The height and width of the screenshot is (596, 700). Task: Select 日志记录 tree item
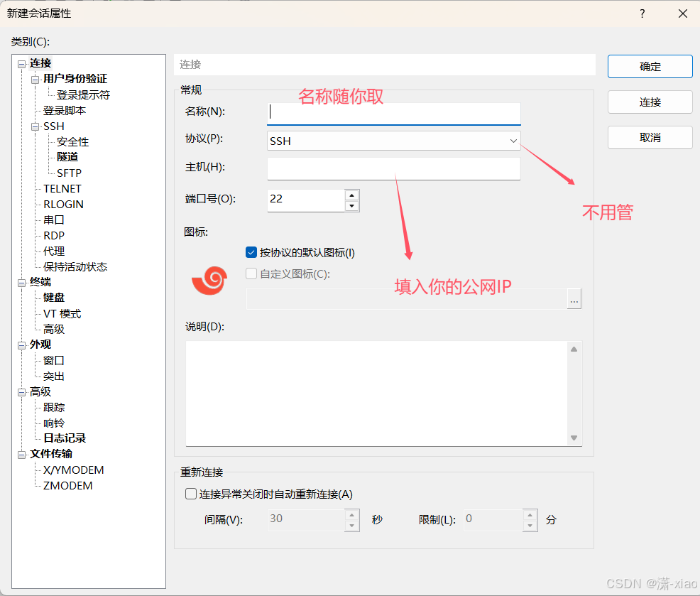click(x=65, y=438)
